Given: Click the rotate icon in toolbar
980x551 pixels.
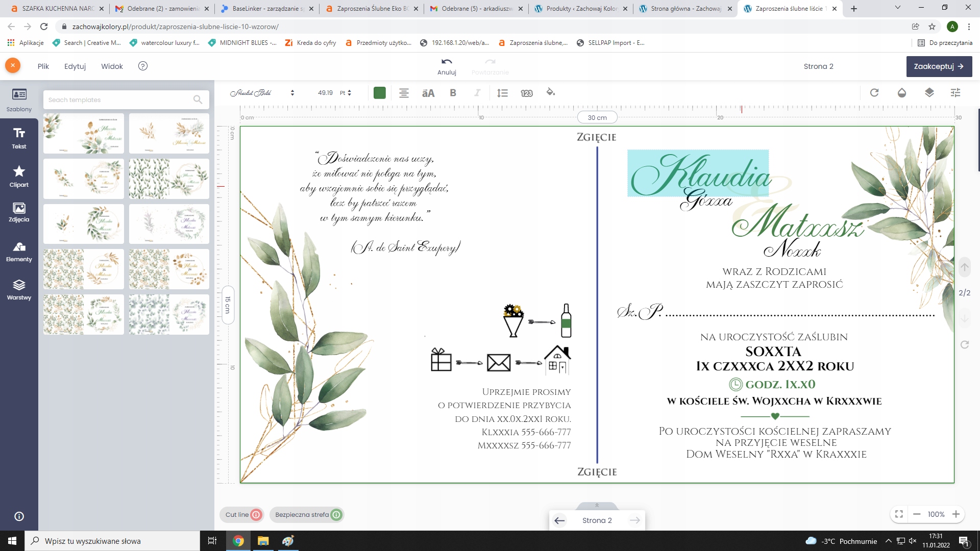Looking at the screenshot, I should 874,92.
